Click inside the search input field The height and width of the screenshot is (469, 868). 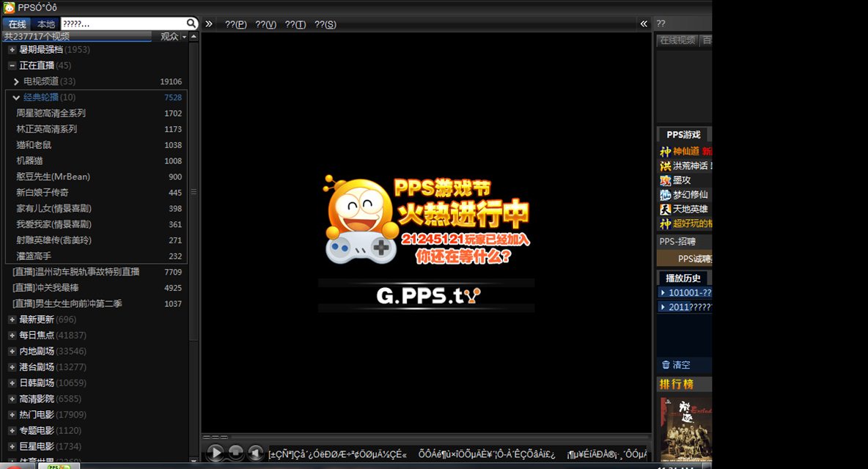[123, 23]
